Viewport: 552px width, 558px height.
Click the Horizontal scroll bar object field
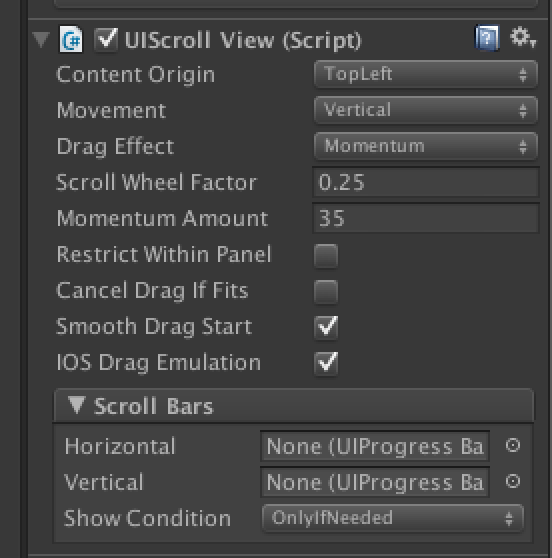click(x=375, y=446)
